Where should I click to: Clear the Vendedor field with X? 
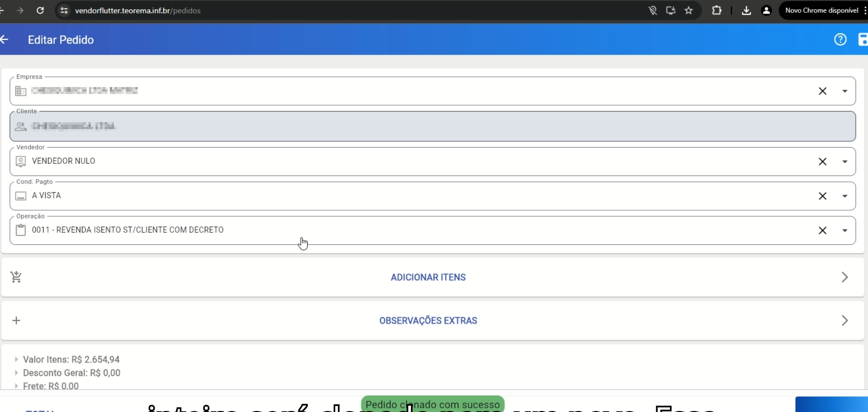coord(823,162)
